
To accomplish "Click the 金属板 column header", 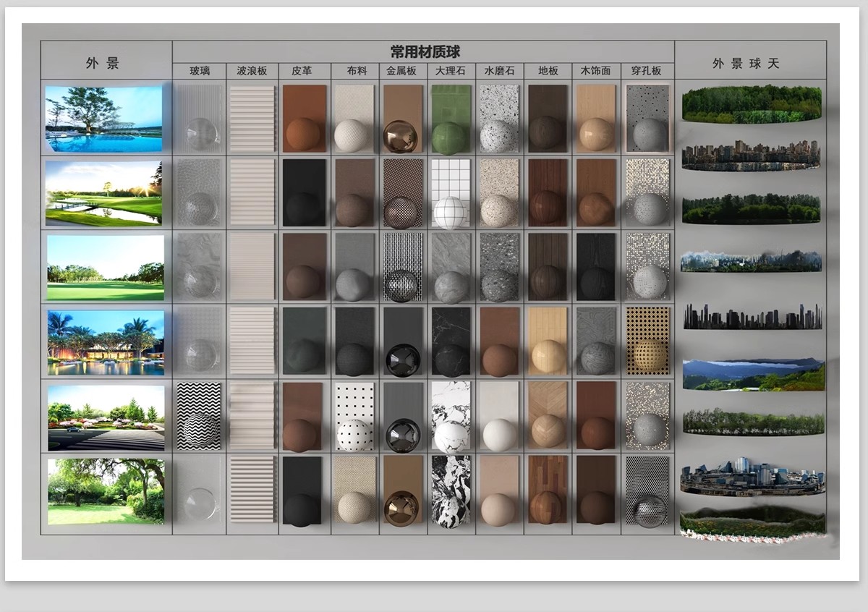I will (x=401, y=71).
